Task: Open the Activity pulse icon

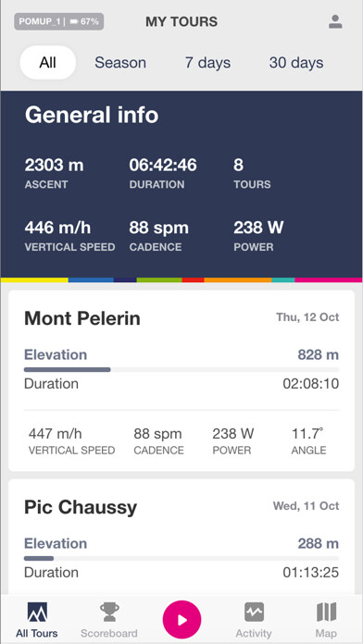Action: 254,613
